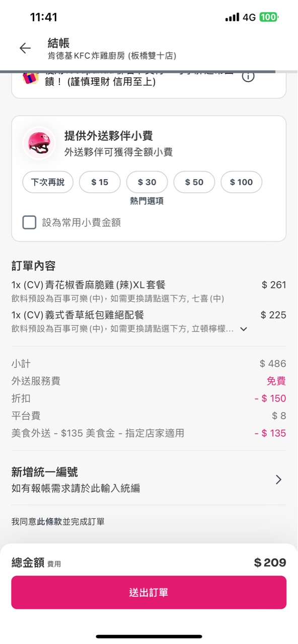298x644 pixels.
Task: Tap the pink rider helmet icon
Action: point(39,142)
